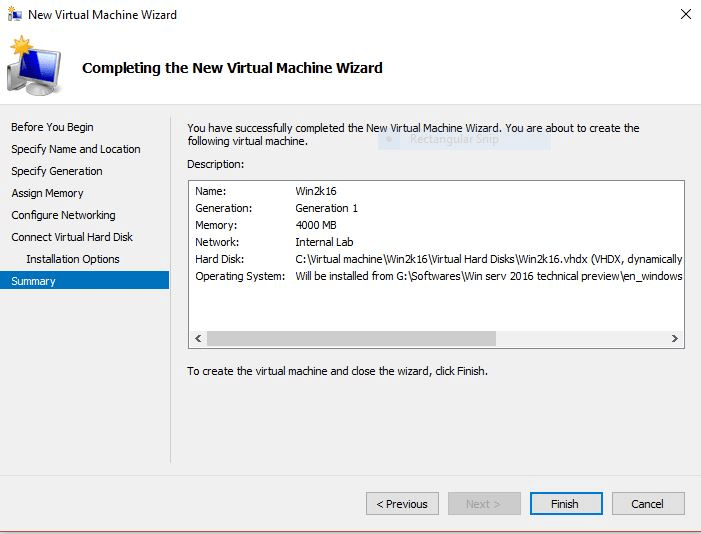The image size is (701, 534).
Task: Open the Installation Options sub-step
Action: tap(72, 259)
